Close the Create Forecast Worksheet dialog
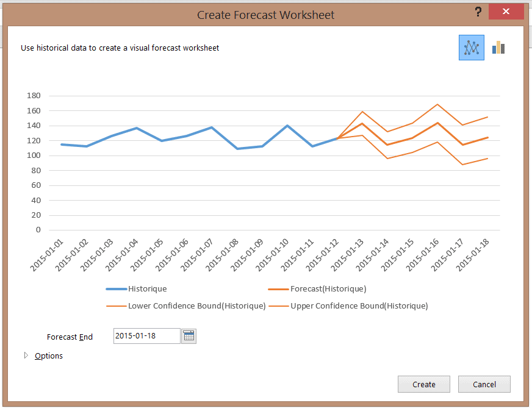532x411 pixels. point(507,13)
